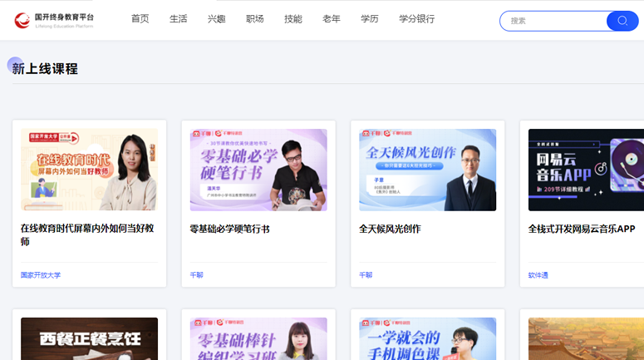This screenshot has width=644, height=360.
Task: Select the 兴趣 navigation item
Action: coord(216,19)
